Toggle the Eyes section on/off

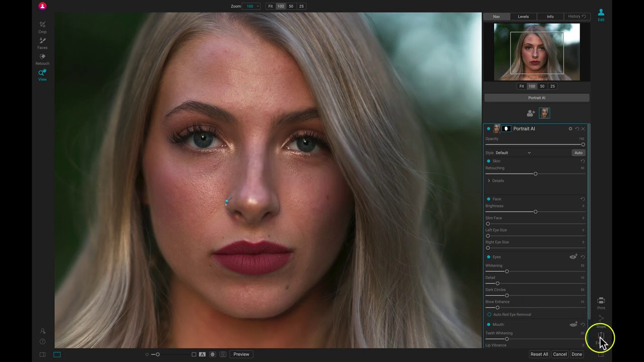(x=489, y=257)
